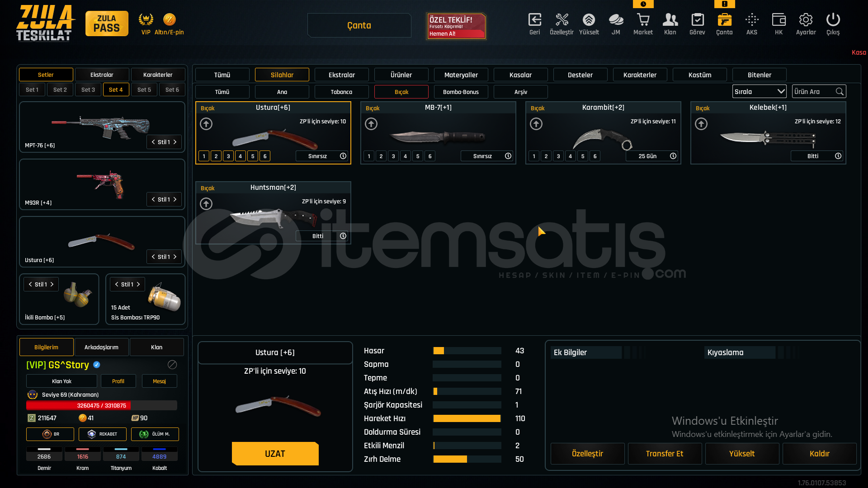Click the Transfer Et button
The width and height of the screenshot is (868, 488).
665,454
